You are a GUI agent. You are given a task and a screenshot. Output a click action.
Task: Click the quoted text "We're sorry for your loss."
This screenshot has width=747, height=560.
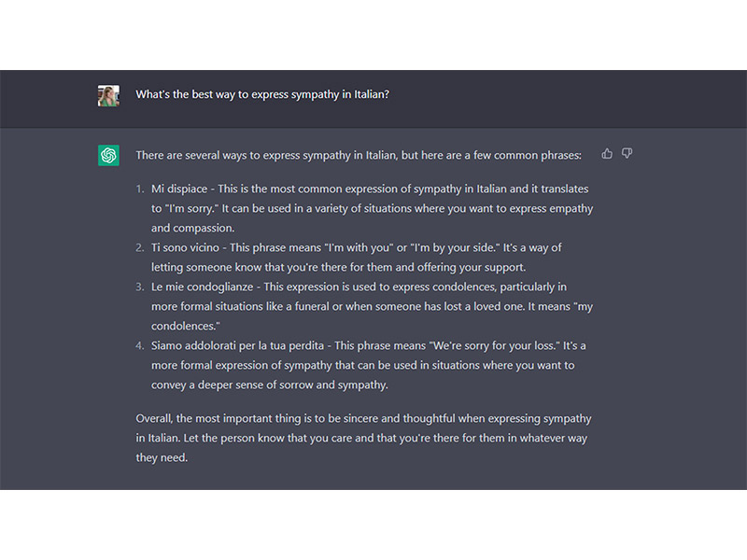(494, 345)
